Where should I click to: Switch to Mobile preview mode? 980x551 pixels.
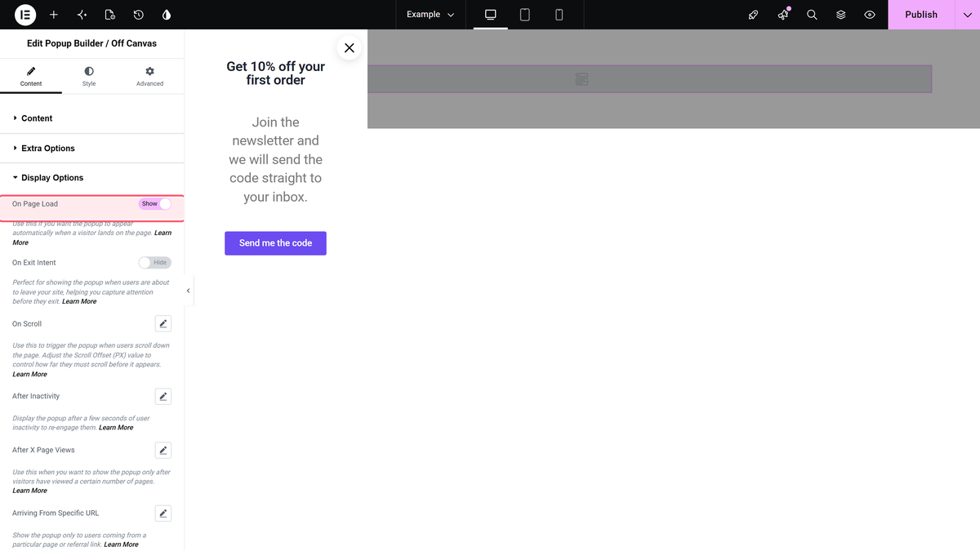pos(559,15)
